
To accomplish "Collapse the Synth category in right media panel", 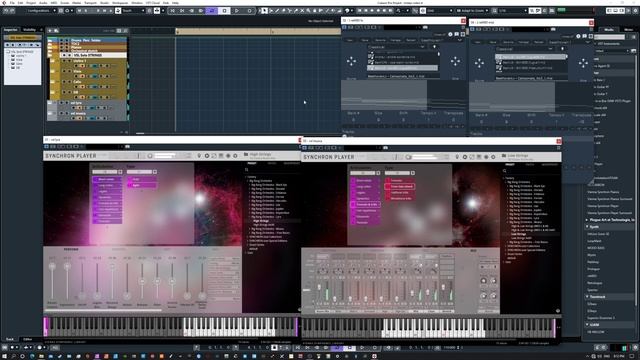I will click(x=588, y=227).
